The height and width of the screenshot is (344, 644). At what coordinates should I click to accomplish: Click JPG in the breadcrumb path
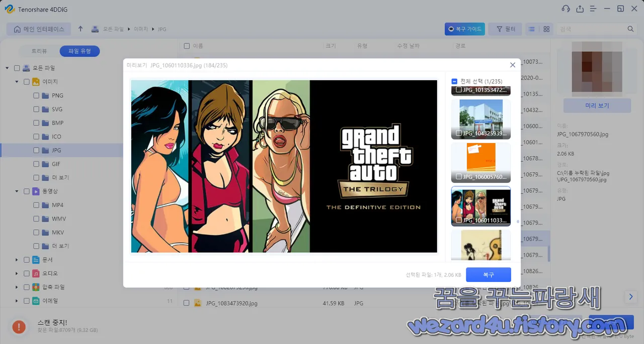point(162,29)
